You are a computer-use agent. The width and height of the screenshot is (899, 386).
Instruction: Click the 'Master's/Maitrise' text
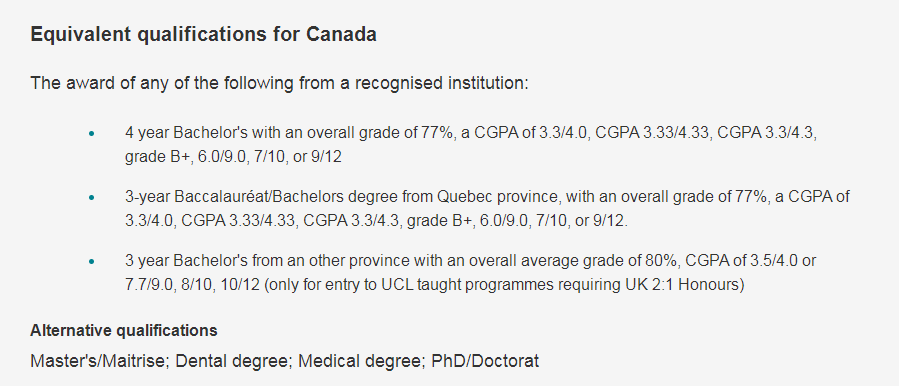coord(99,361)
